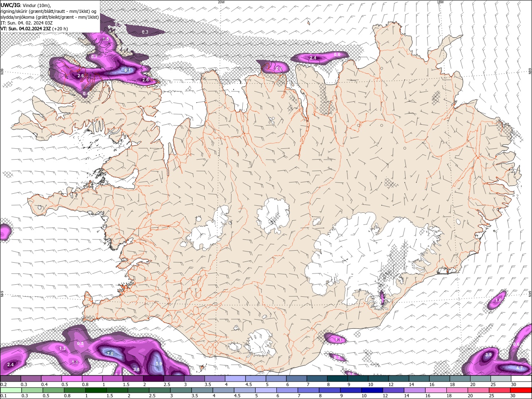This screenshot has height=399, width=532.
Task: Click the darkest mauve 0.2 swatch on the snow scale
Action: coord(10,379)
